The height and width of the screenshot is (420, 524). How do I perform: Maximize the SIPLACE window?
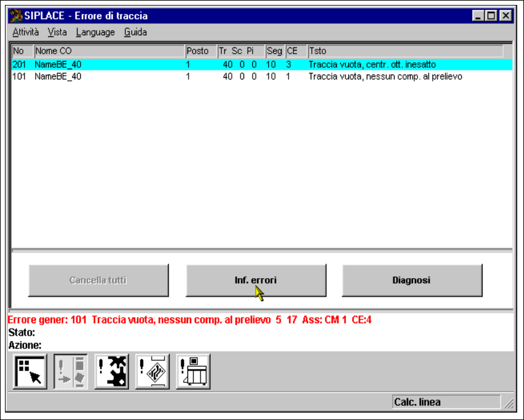click(x=491, y=15)
